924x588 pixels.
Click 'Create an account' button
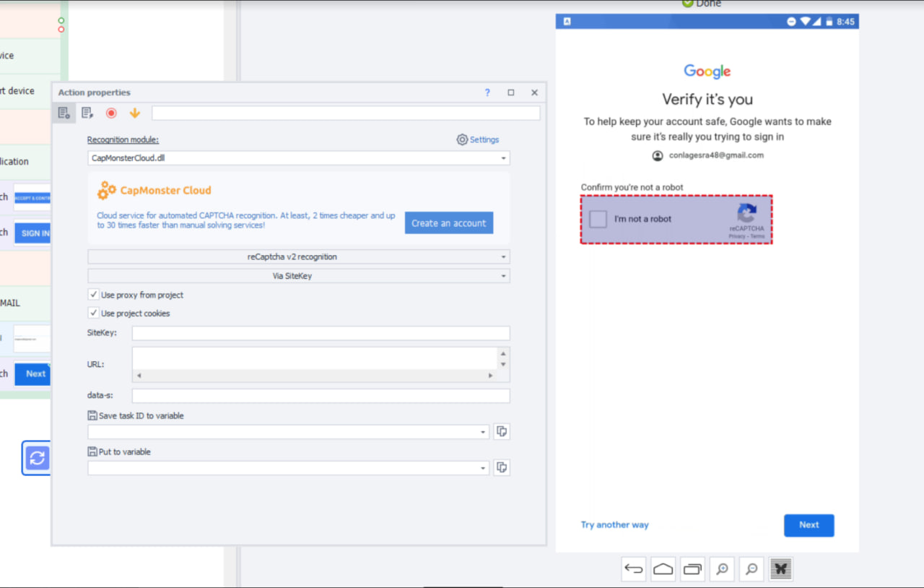449,223
